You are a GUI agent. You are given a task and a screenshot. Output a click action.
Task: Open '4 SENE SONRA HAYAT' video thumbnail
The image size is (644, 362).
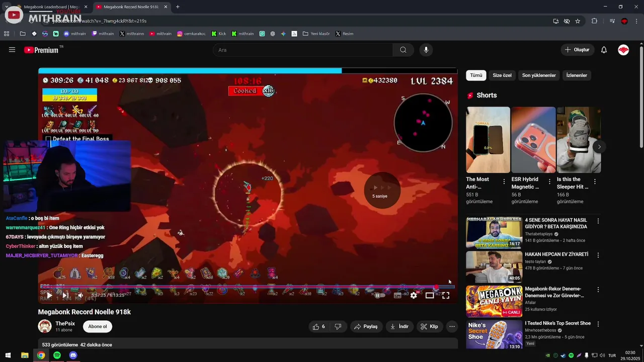494,233
